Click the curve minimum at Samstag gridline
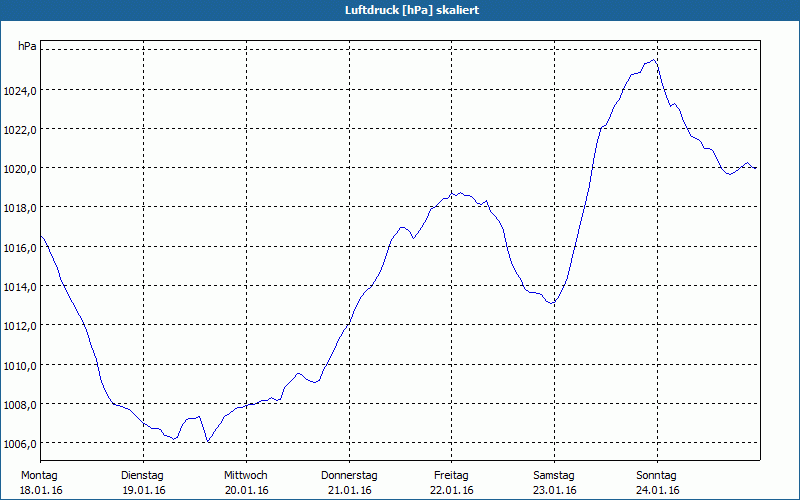Image resolution: width=800 pixels, height=500 pixels. 553,304
